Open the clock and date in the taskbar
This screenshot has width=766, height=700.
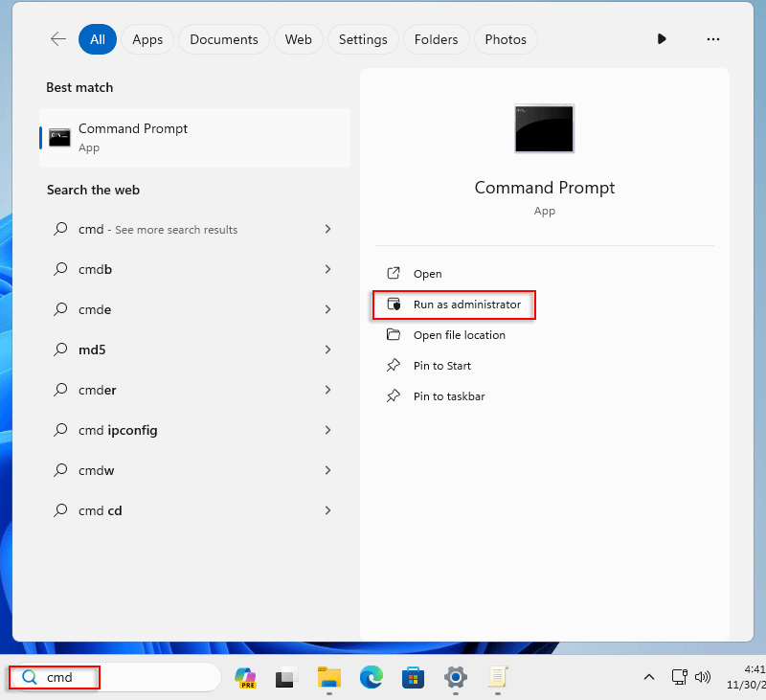[x=746, y=677]
